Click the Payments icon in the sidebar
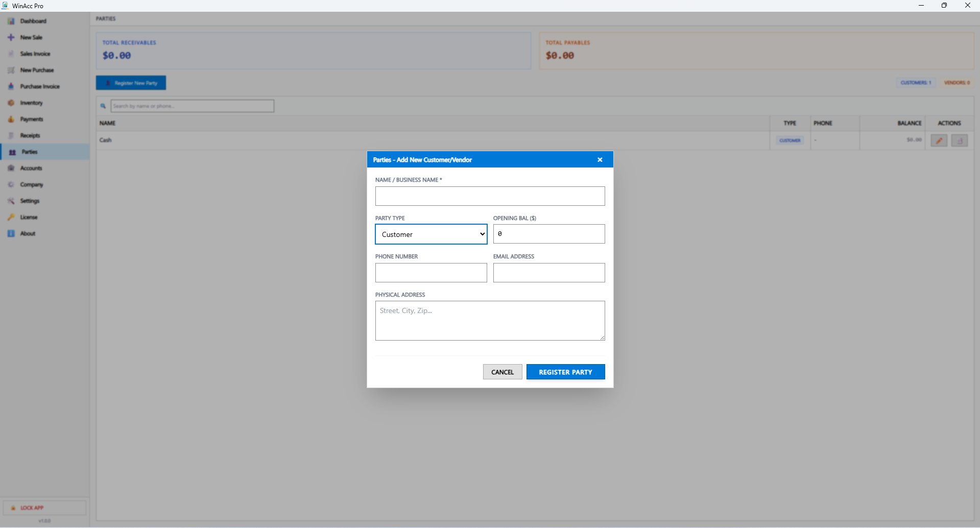Viewport: 980px width, 528px height. click(11, 119)
